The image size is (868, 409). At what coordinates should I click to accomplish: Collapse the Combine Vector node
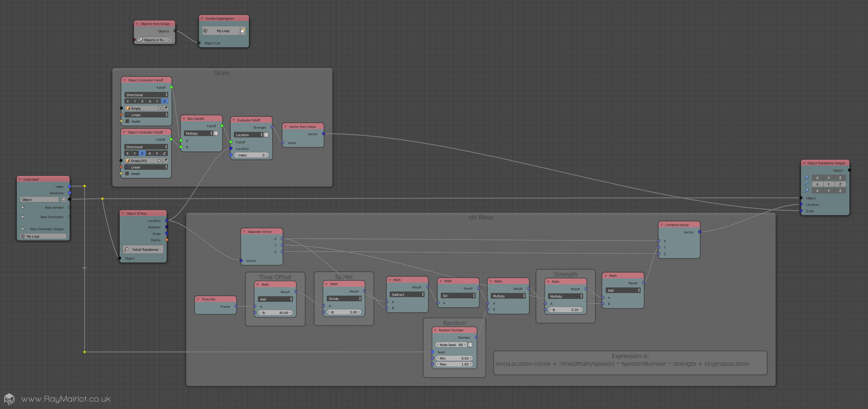click(x=662, y=225)
